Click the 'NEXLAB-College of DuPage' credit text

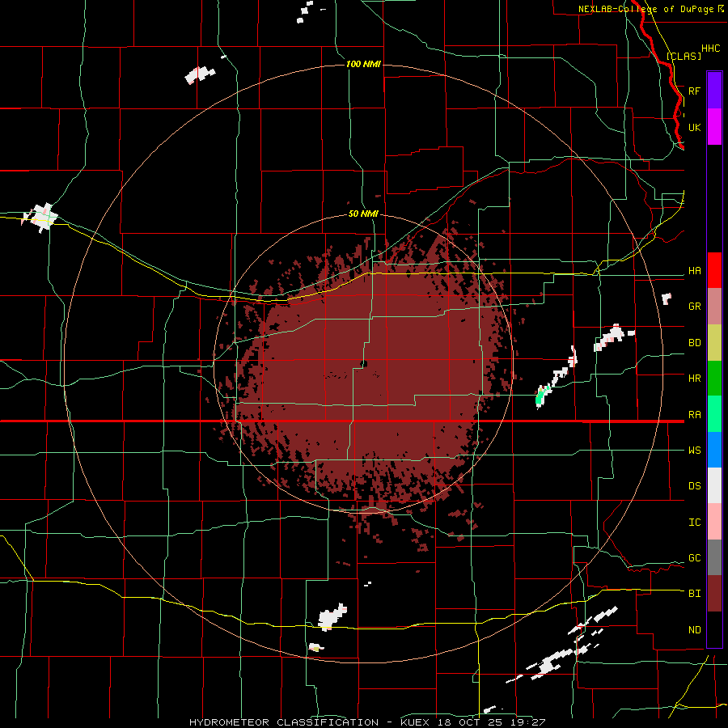645,9
